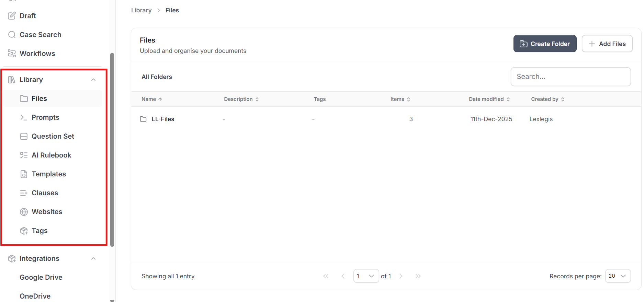Open Templates in the Library menu
This screenshot has width=644, height=302.
(x=49, y=174)
